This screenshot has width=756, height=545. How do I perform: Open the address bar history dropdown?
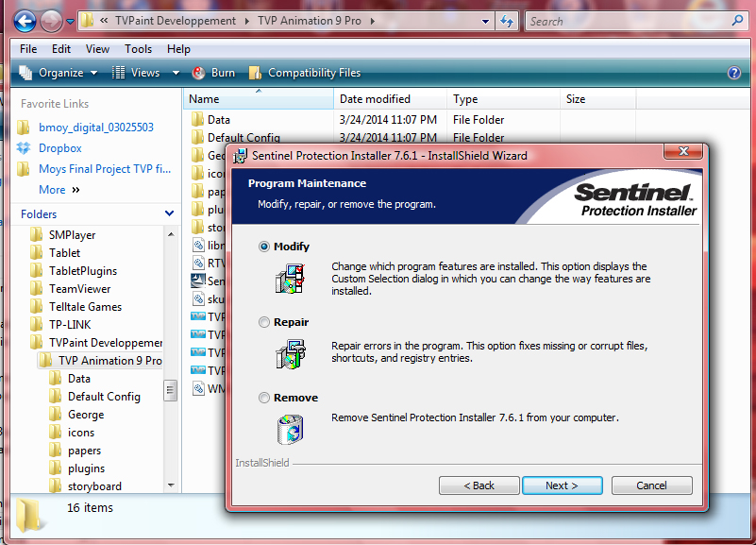(x=485, y=21)
